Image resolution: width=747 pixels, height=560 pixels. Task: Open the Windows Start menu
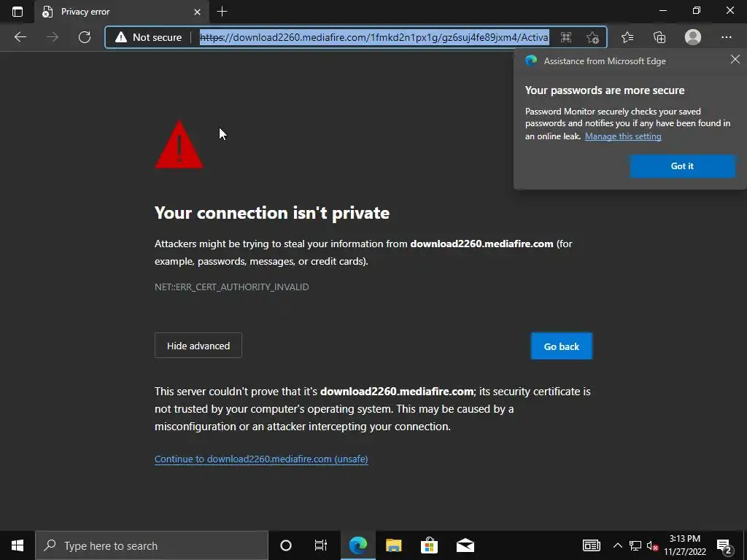[x=18, y=545]
